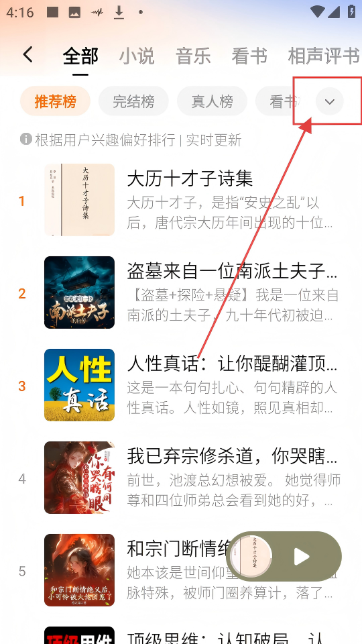Switch to the 相声评书 tab
Viewport: 362px width, 644px height.
click(324, 56)
